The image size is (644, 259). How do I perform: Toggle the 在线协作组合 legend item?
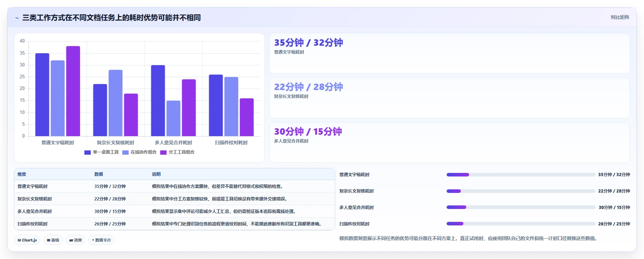point(139,152)
